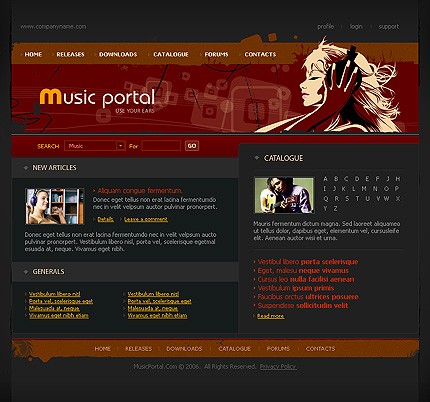
Task: Open the Releases tab in top navigation
Action: [x=70, y=54]
